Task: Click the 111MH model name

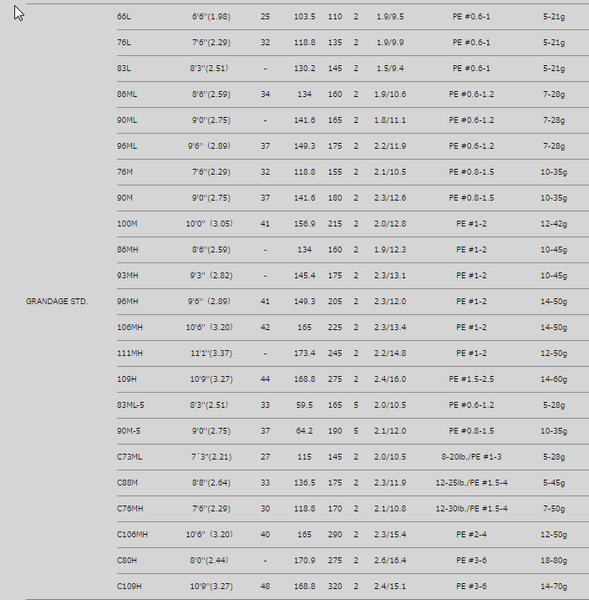Action: tap(130, 353)
